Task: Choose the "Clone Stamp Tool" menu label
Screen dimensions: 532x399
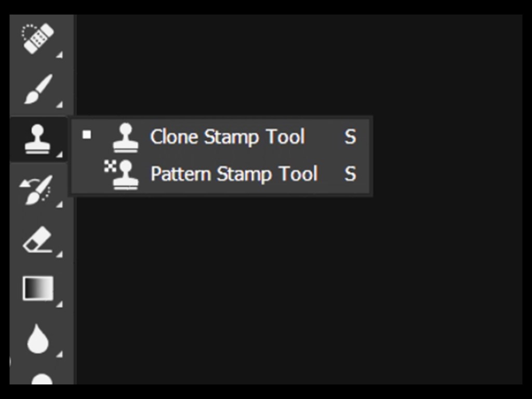Action: coord(227,137)
